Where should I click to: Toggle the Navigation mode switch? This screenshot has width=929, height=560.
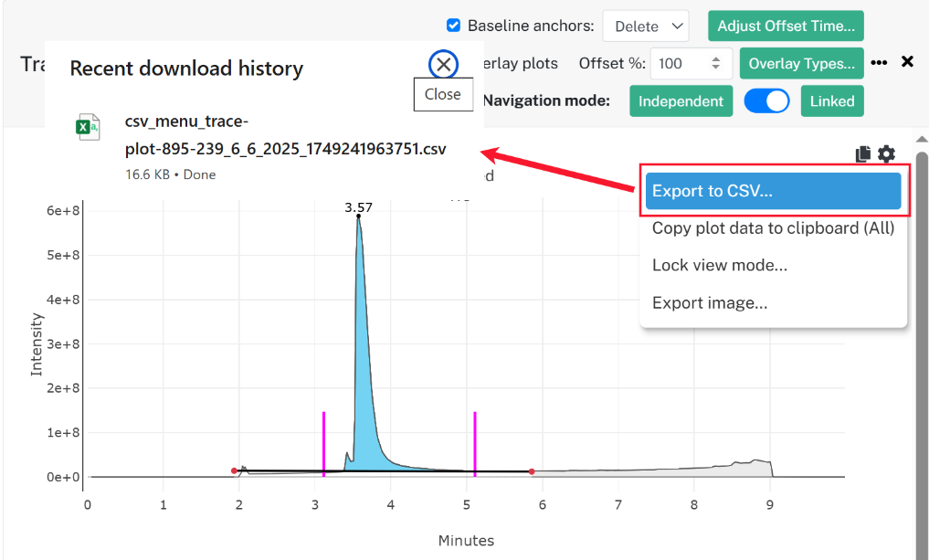pos(766,100)
